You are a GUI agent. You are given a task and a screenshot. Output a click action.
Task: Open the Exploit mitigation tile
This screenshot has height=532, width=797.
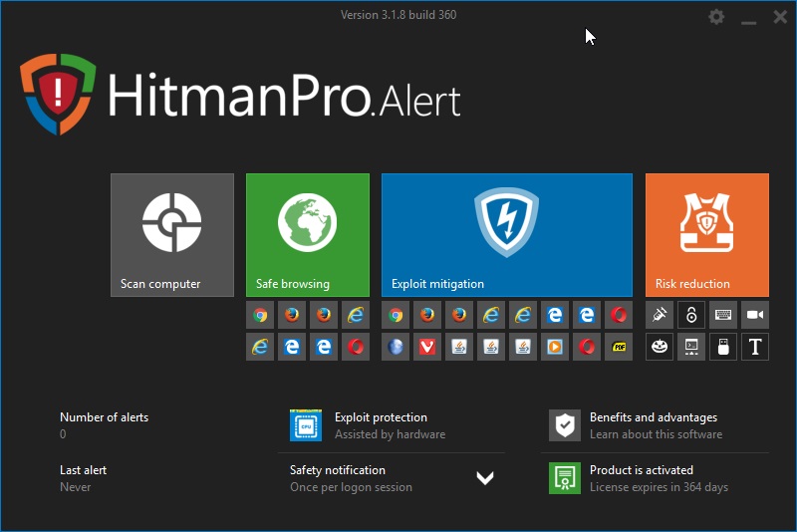pos(507,235)
